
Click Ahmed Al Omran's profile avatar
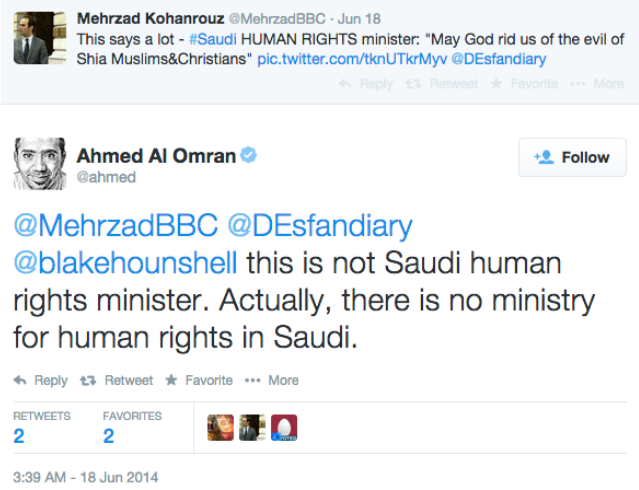(x=39, y=164)
